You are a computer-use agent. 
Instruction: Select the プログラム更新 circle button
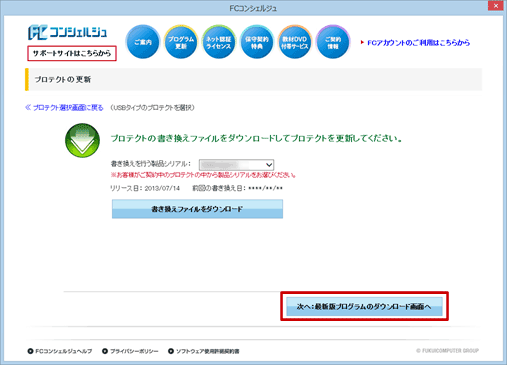click(x=181, y=42)
